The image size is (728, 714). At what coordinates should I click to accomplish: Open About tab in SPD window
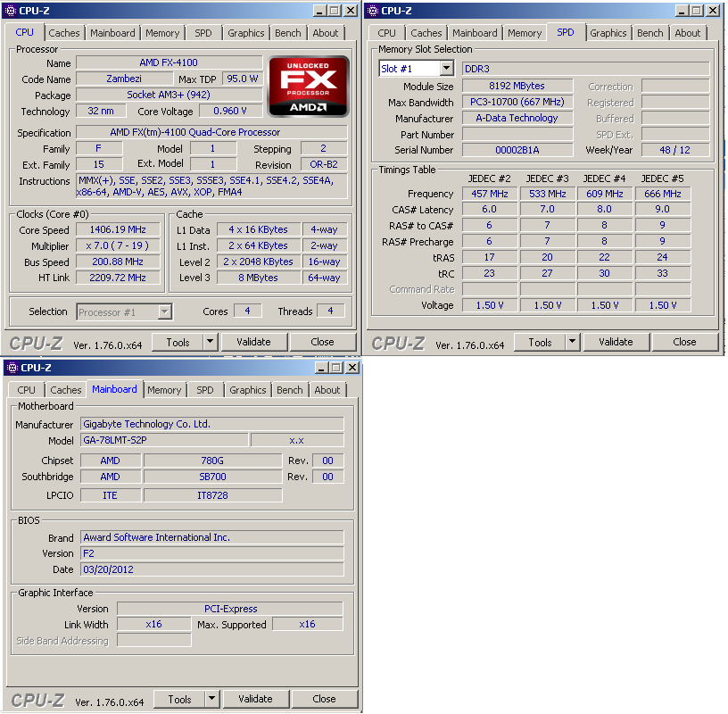pos(688,33)
